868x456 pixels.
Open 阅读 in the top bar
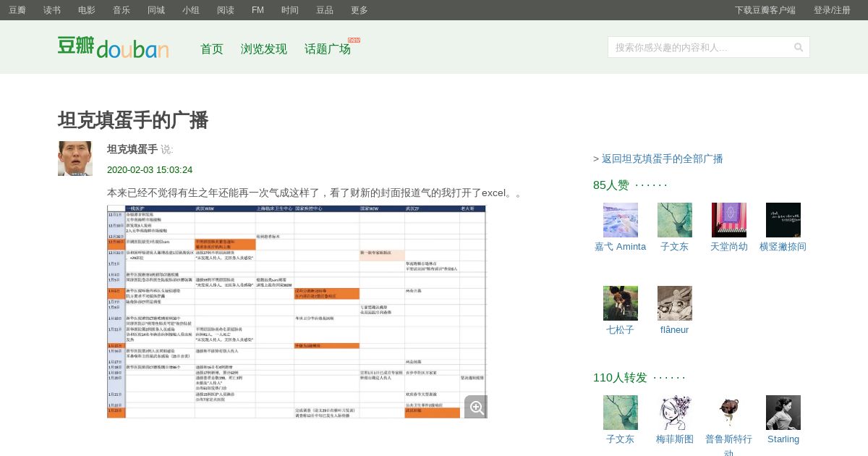click(226, 10)
